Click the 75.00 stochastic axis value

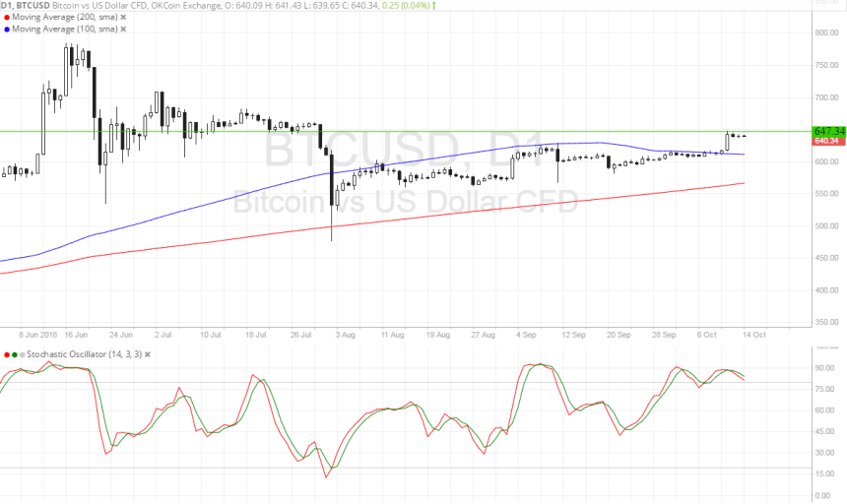click(824, 389)
